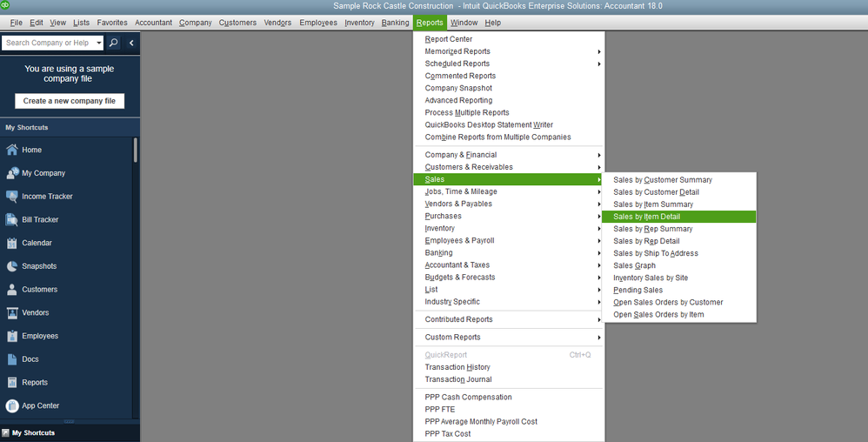The height and width of the screenshot is (442, 868).
Task: Expand the Budgets & Forecasts submenu
Action: (509, 277)
